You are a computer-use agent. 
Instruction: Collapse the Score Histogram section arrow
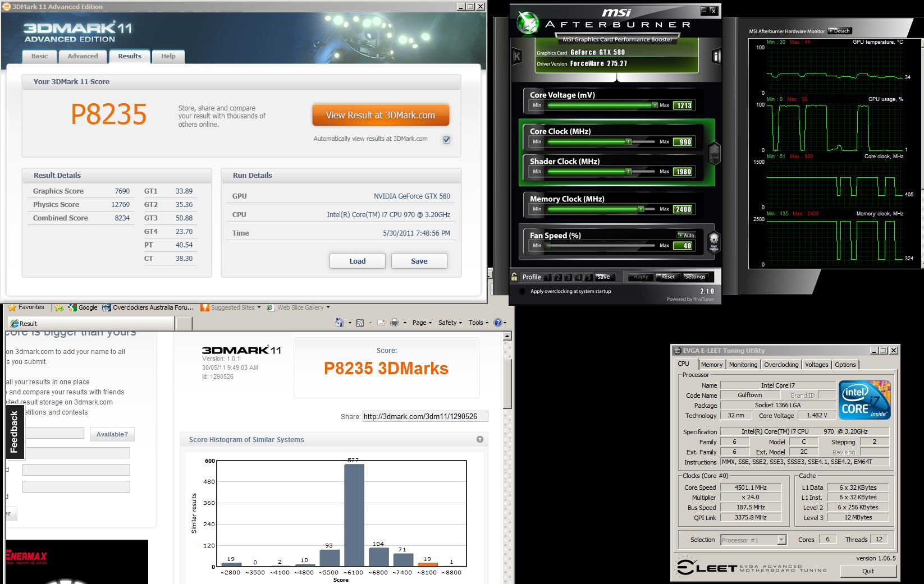pyautogui.click(x=480, y=439)
